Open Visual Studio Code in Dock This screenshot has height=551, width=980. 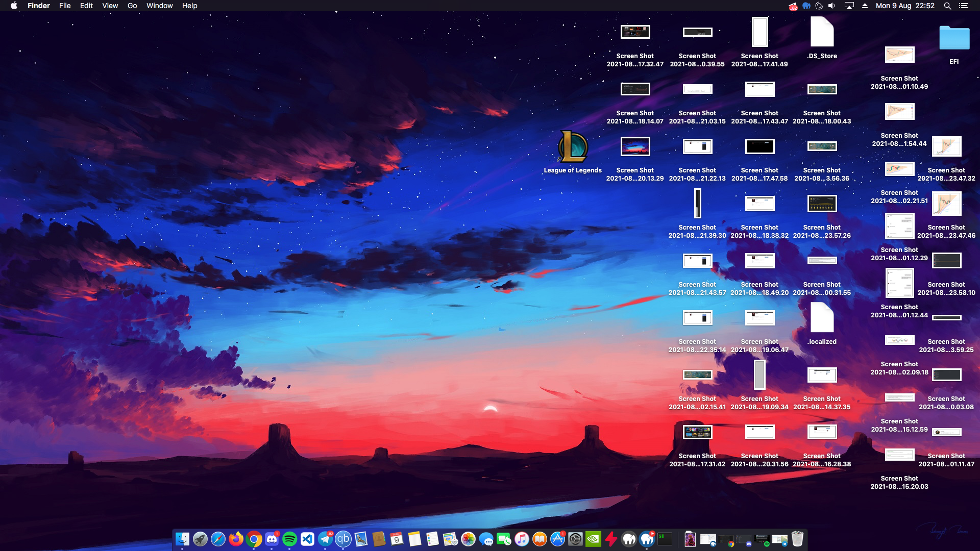[307, 539]
